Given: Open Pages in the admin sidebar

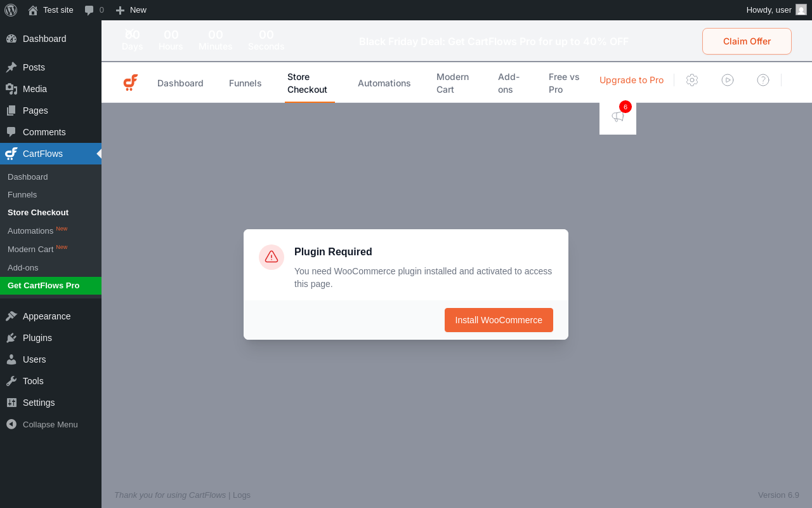Looking at the screenshot, I should 51,110.
